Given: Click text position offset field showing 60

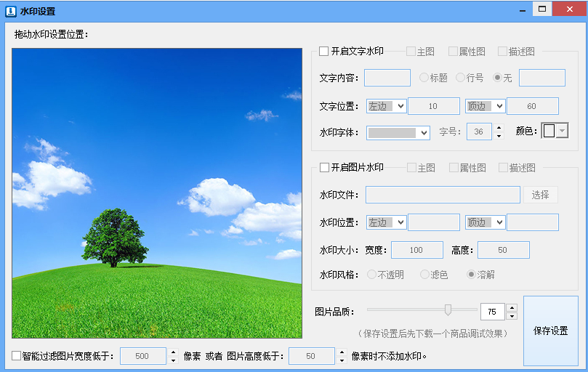Looking at the screenshot, I should [533, 106].
